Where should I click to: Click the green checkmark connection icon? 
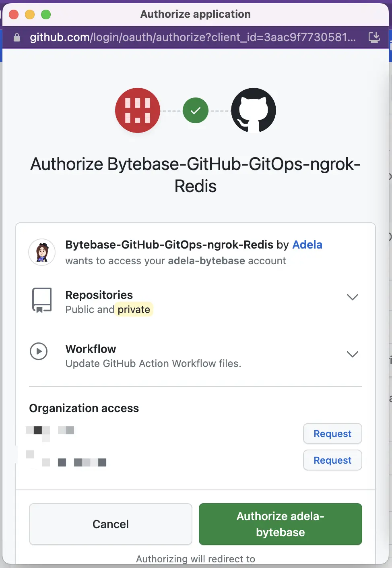tap(195, 110)
